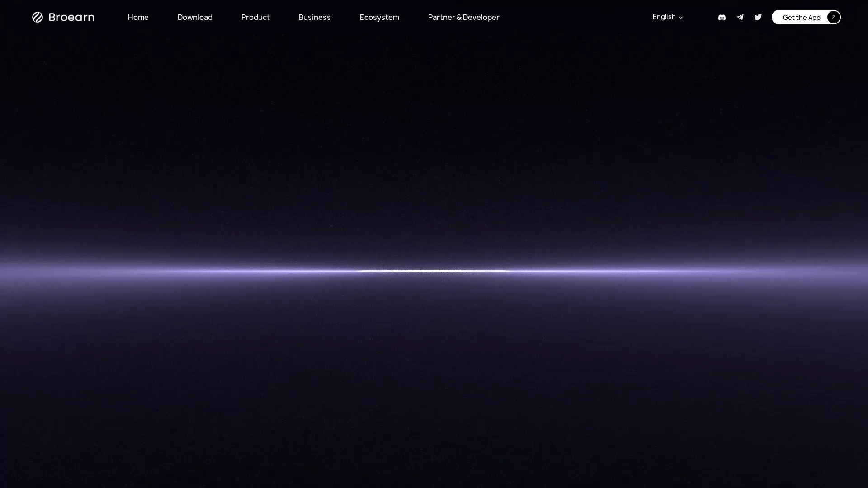The width and height of the screenshot is (868, 488).
Task: Go to the Home menu item
Action: (x=138, y=17)
